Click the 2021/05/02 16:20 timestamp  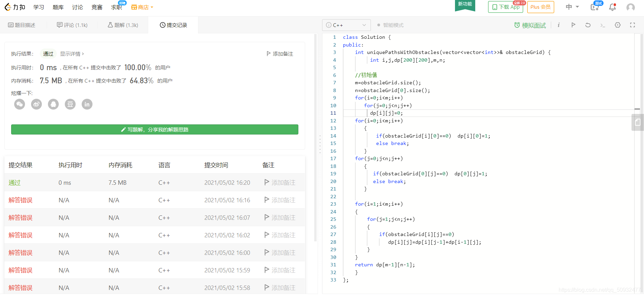(227, 182)
